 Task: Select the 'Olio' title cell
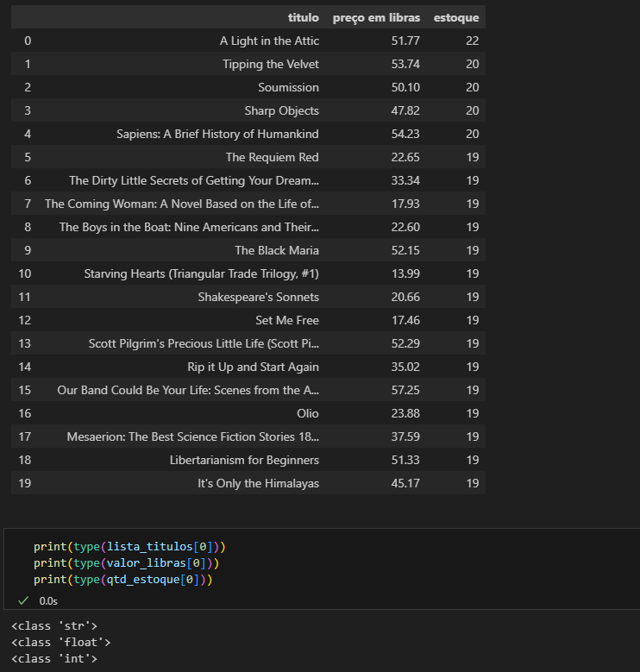[308, 413]
